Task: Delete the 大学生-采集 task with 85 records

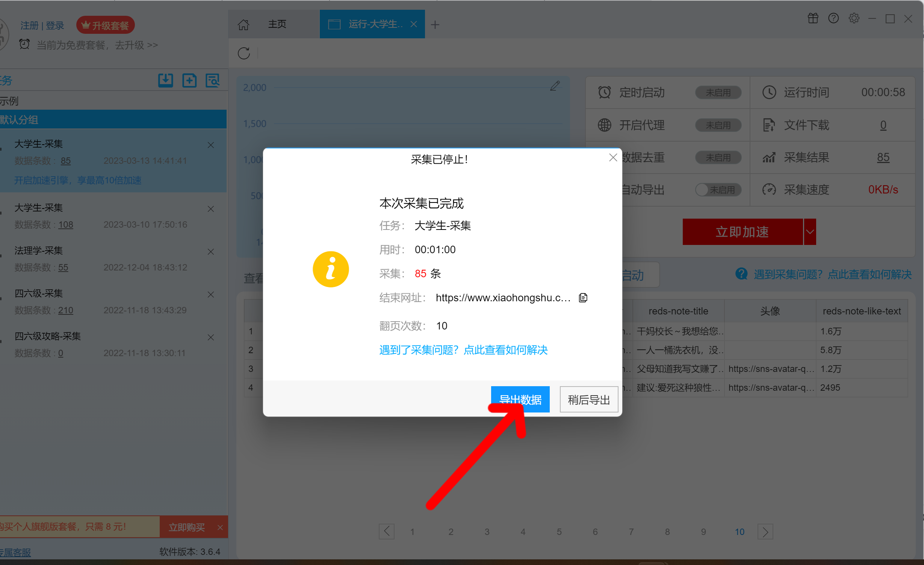Action: click(211, 145)
